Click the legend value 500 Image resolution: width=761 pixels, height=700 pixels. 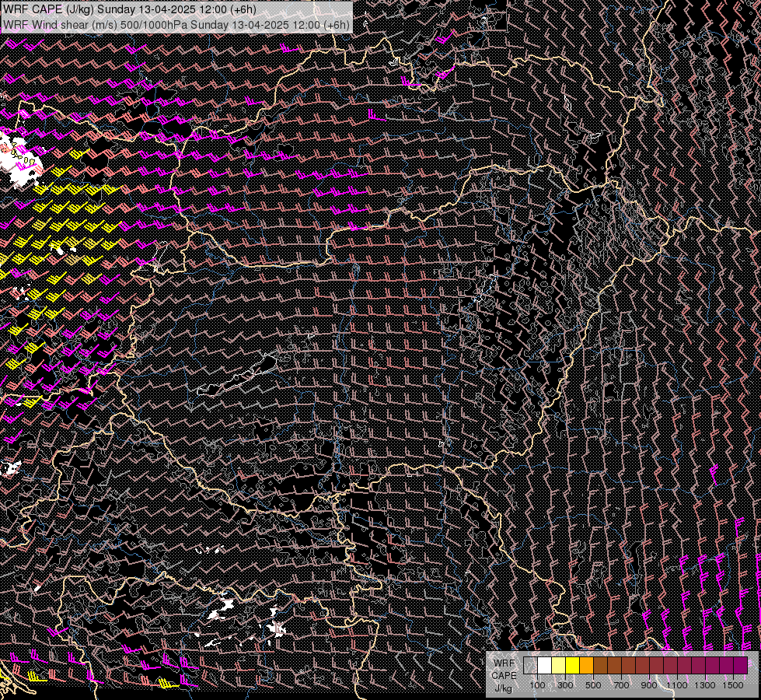pyautogui.click(x=593, y=685)
